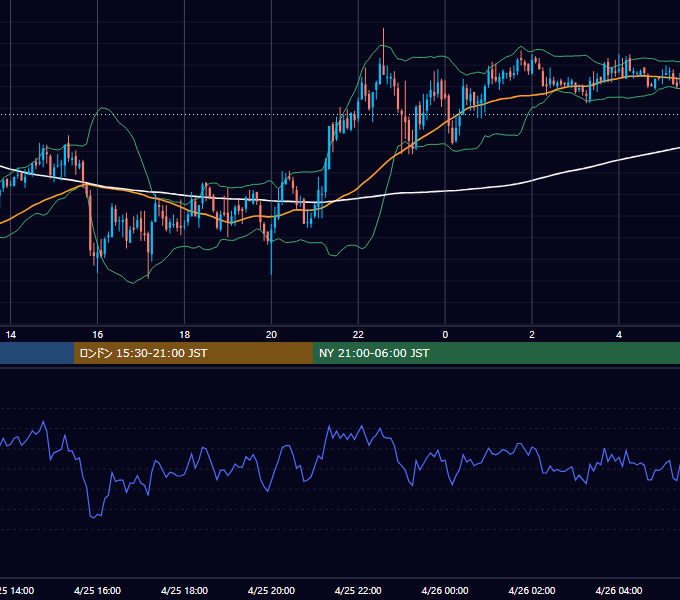Click the 4/26 04:00 label on the indicator axis

point(619,590)
